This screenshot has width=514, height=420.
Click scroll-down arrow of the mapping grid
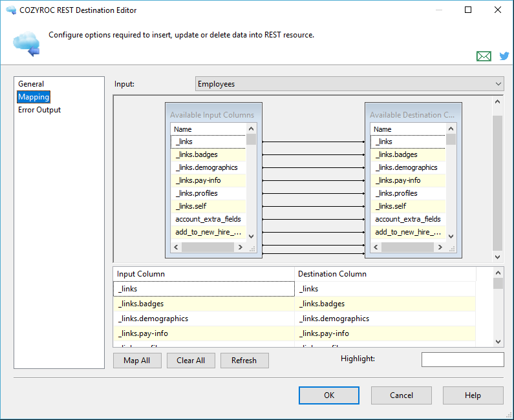498,341
